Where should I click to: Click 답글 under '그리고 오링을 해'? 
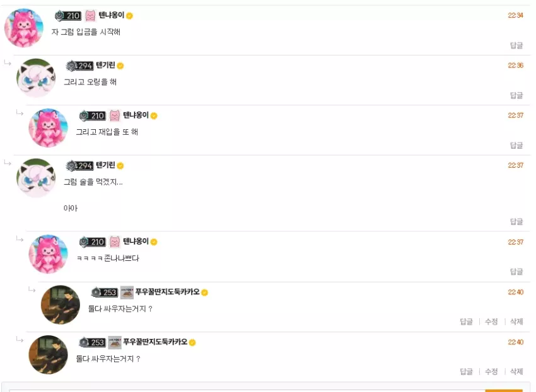pyautogui.click(x=516, y=95)
